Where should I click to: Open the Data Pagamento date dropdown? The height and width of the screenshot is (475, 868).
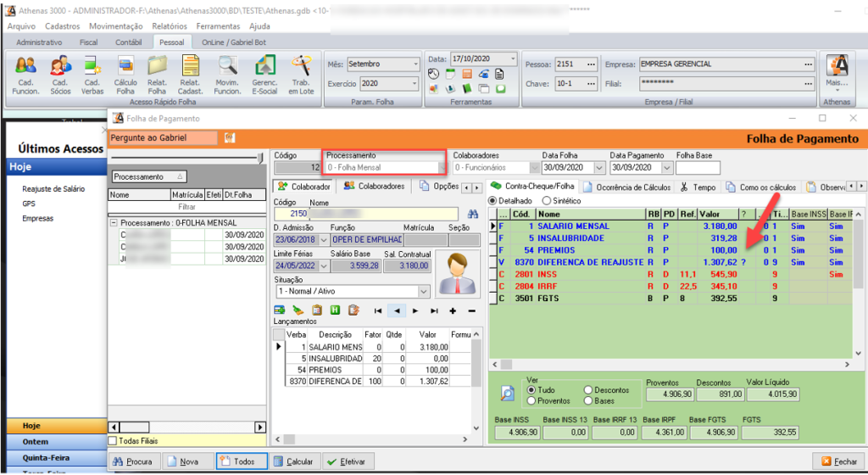(x=666, y=167)
